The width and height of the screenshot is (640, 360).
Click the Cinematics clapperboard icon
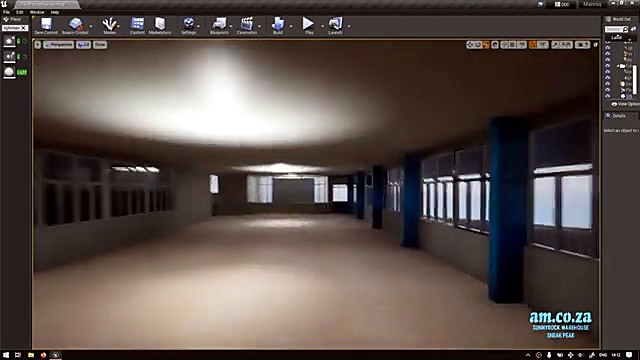click(247, 24)
